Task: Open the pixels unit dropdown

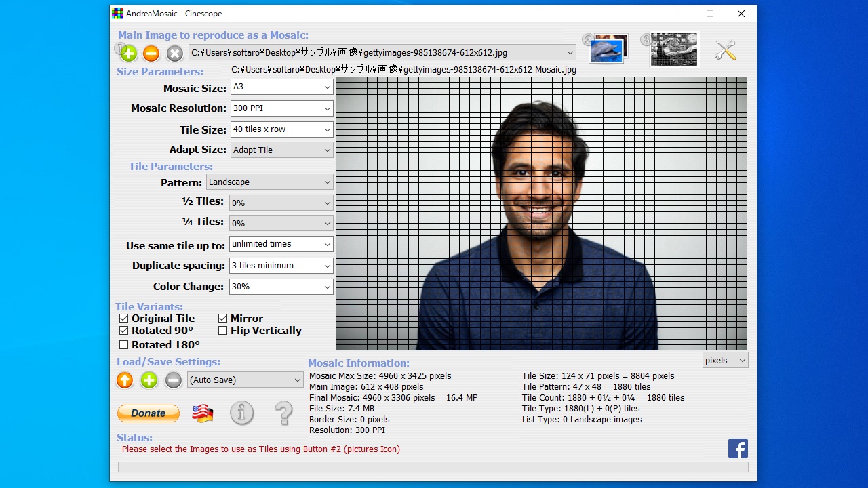Action: pyautogui.click(x=726, y=361)
